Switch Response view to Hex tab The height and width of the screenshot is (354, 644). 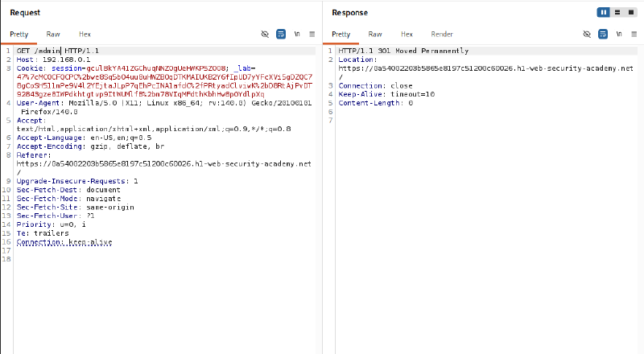pyautogui.click(x=407, y=34)
